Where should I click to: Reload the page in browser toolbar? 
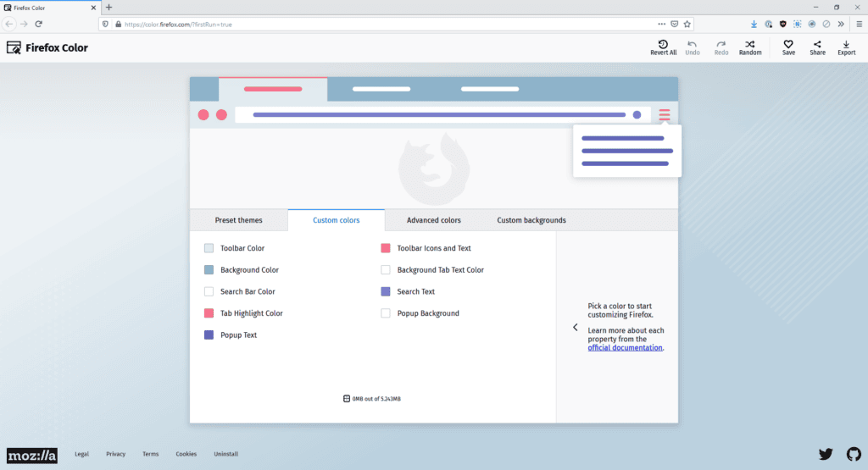39,24
